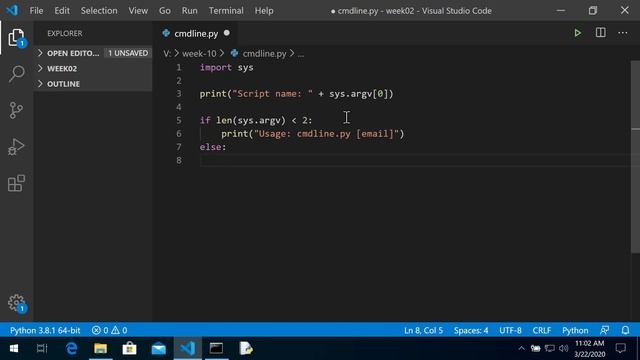Open notifications bell in status bar
Image resolution: width=640 pixels, height=360 pixels.
coord(625,330)
